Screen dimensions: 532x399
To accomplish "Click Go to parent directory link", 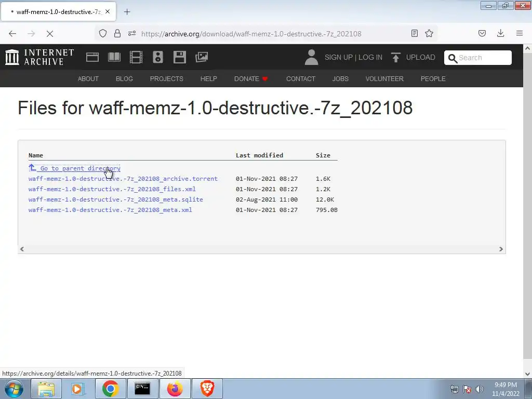I will (x=75, y=168).
